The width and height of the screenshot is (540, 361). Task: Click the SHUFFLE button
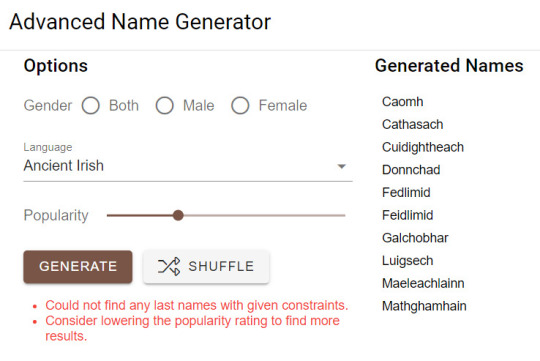tap(206, 267)
